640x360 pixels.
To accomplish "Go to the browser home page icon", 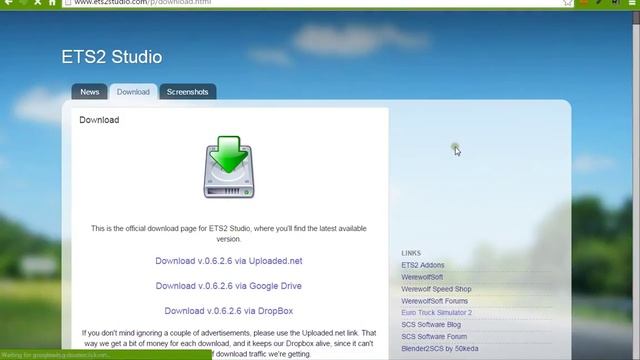I will 52,2.
